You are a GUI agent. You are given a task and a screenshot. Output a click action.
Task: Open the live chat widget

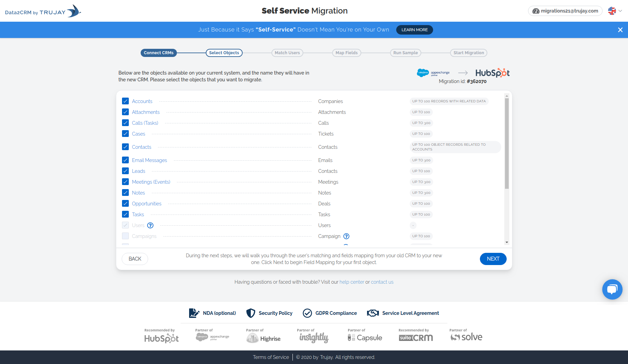(612, 289)
